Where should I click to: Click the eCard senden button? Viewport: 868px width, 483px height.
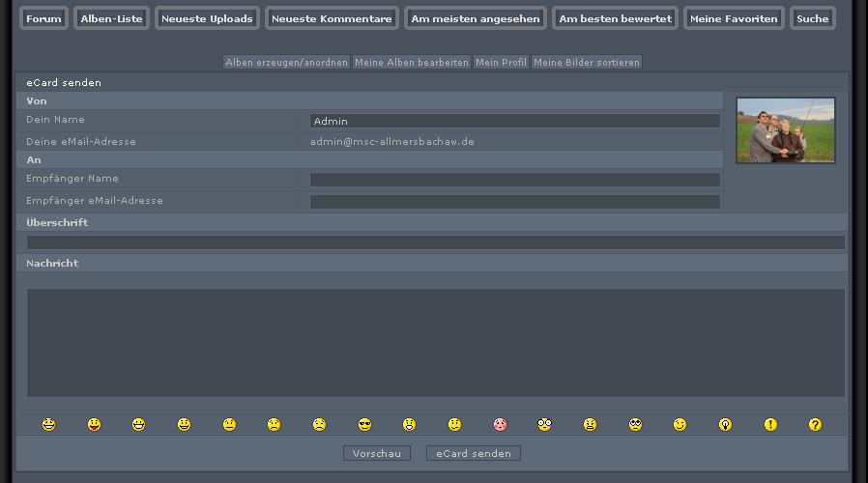coord(473,453)
